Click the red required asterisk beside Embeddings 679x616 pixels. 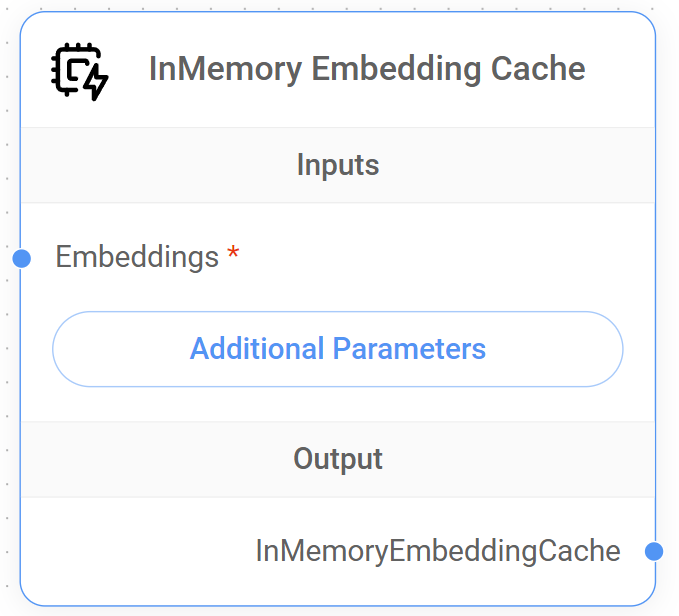[x=234, y=256]
